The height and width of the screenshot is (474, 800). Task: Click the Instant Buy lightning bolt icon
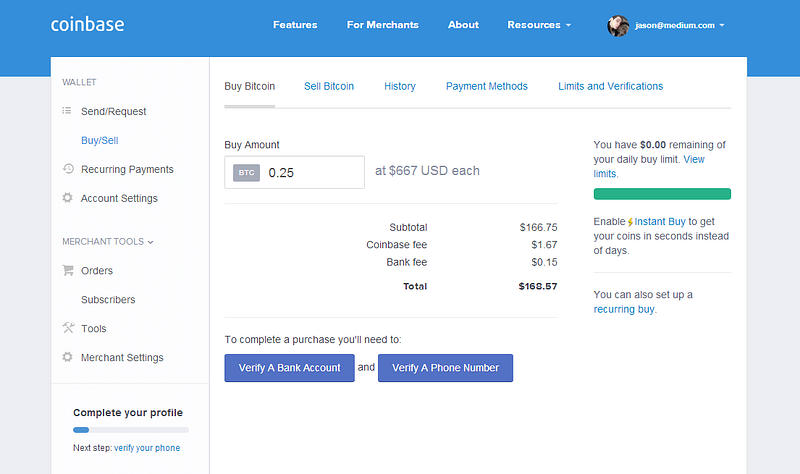point(630,222)
